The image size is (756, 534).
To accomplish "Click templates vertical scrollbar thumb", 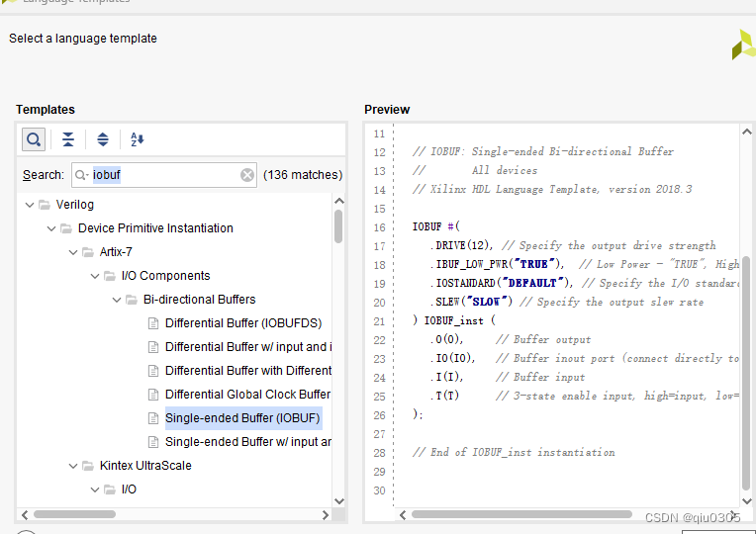I will point(338,226).
